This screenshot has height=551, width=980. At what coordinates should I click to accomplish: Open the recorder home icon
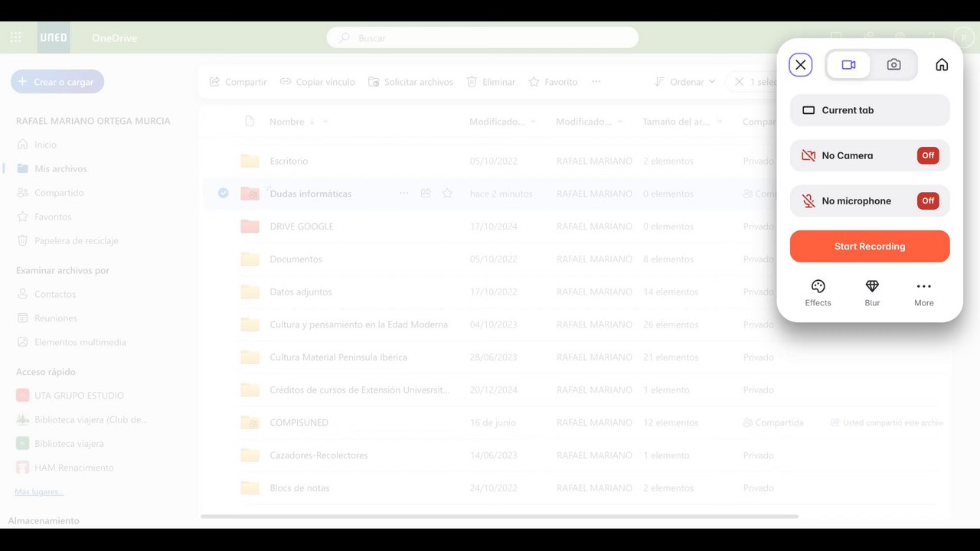(x=942, y=65)
